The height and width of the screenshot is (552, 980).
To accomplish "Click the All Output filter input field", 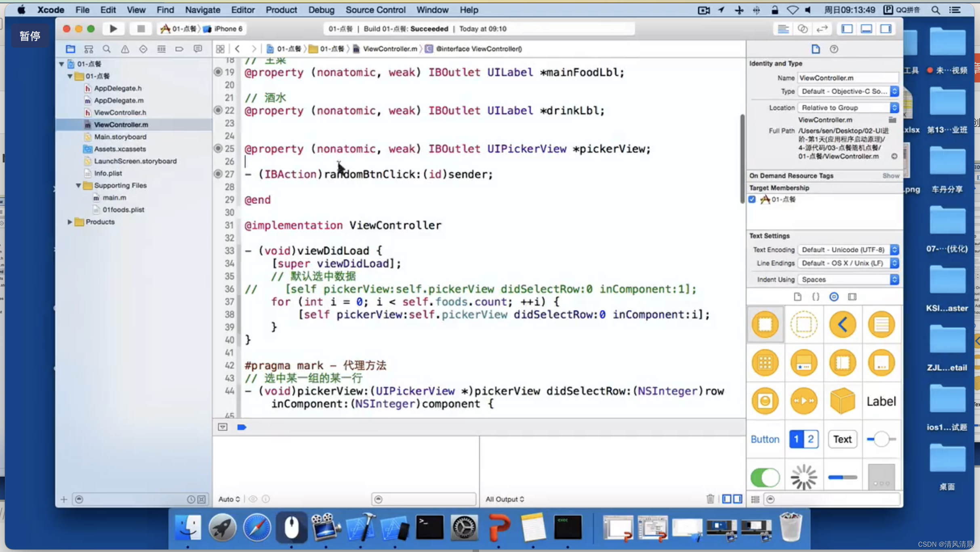I will (505, 498).
